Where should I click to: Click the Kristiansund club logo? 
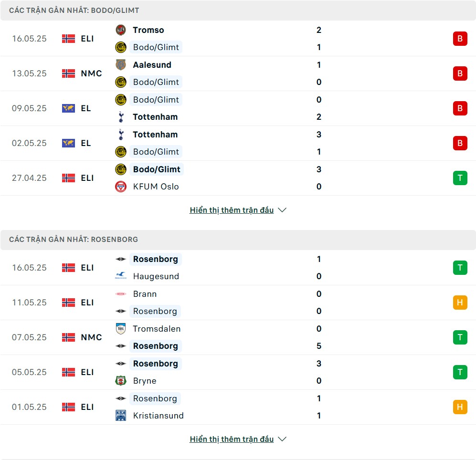click(x=121, y=416)
